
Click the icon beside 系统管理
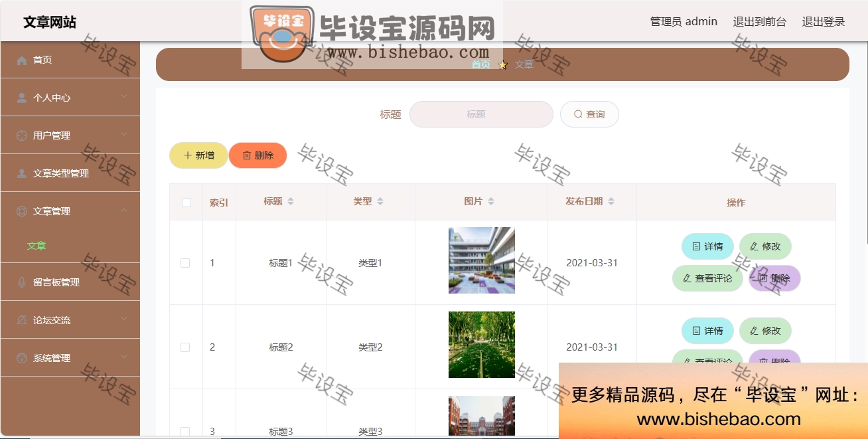pos(21,358)
